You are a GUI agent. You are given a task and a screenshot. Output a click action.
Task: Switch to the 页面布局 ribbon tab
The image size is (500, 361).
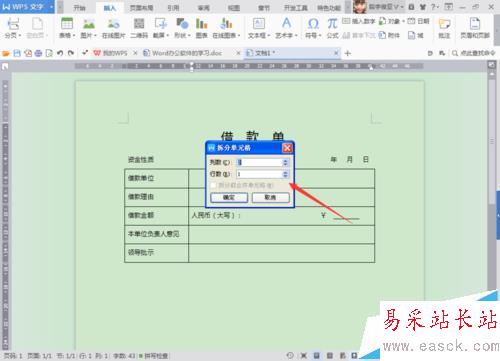[x=141, y=8]
